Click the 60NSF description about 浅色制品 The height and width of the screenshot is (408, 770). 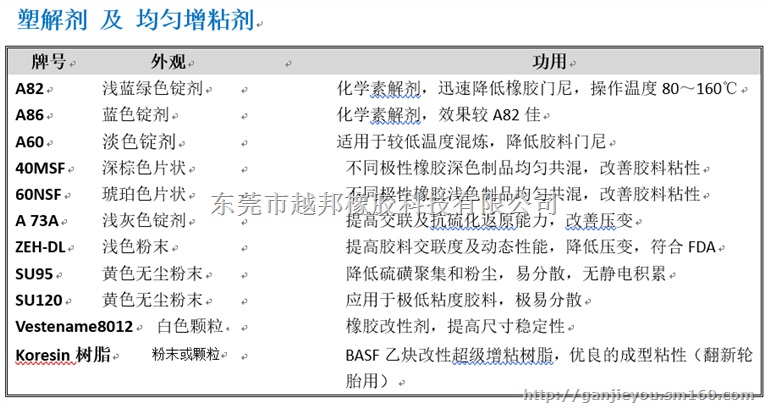click(x=522, y=194)
